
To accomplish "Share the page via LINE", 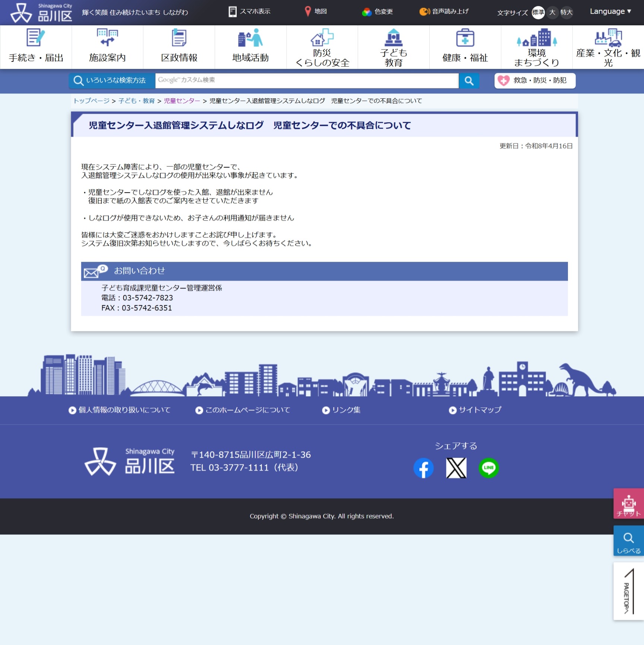I will 489,468.
